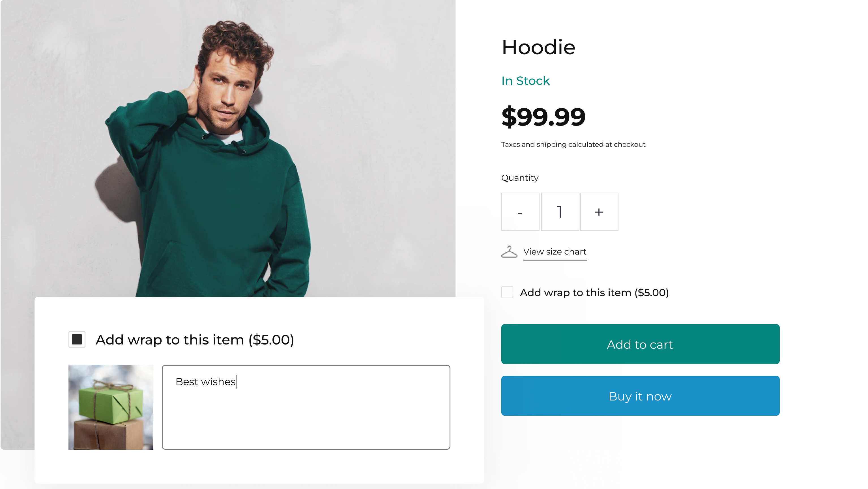Click the Add wrap label beside the unchecked box
Image resolution: width=868 pixels, height=489 pixels.
[594, 293]
